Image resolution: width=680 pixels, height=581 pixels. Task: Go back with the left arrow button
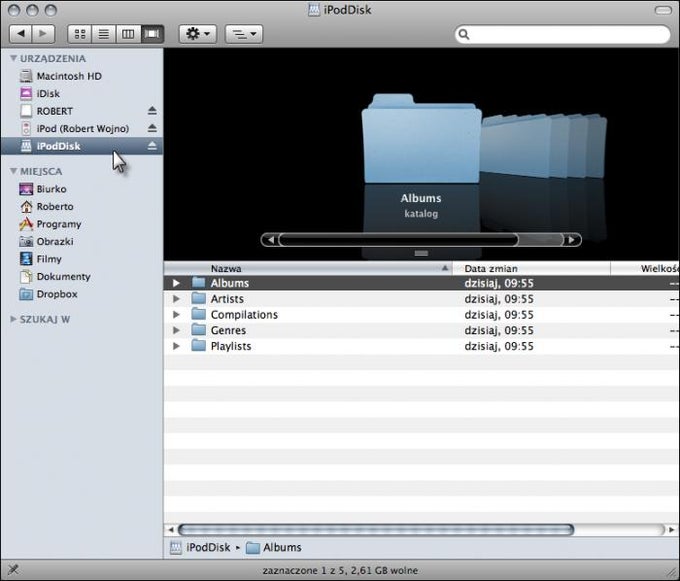pos(20,33)
